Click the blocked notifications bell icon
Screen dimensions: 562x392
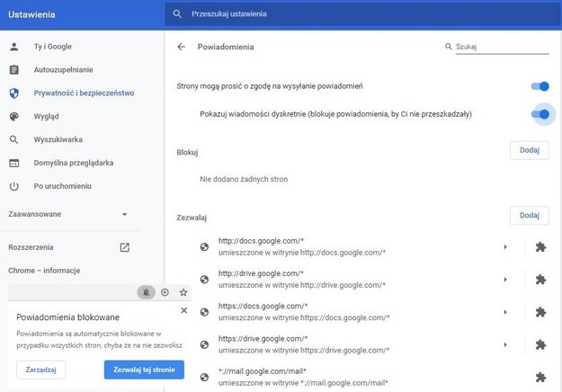[146, 292]
